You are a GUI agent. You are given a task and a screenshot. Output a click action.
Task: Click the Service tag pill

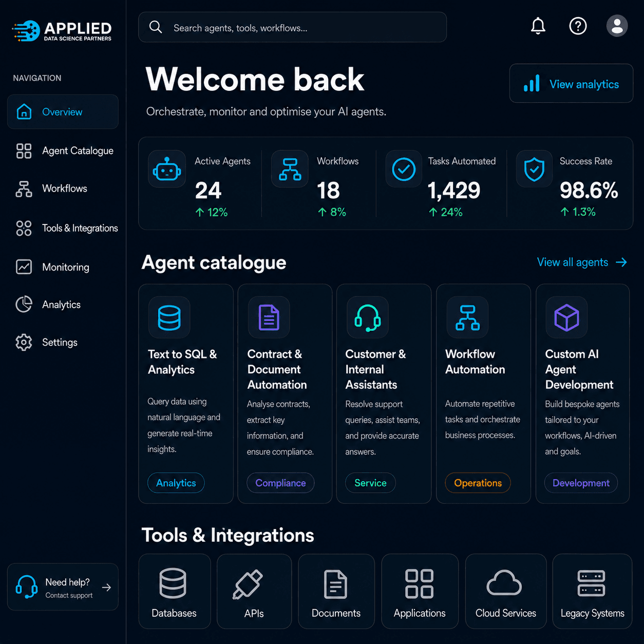pos(370,483)
